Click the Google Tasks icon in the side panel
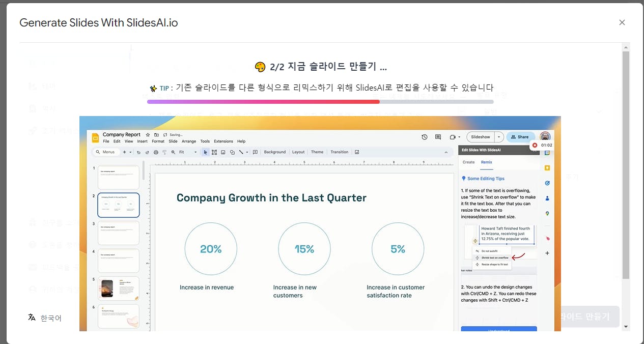The height and width of the screenshot is (344, 644). (x=547, y=183)
